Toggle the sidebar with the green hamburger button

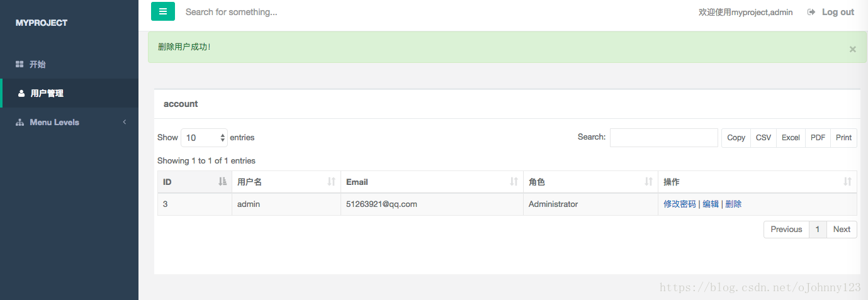[163, 11]
